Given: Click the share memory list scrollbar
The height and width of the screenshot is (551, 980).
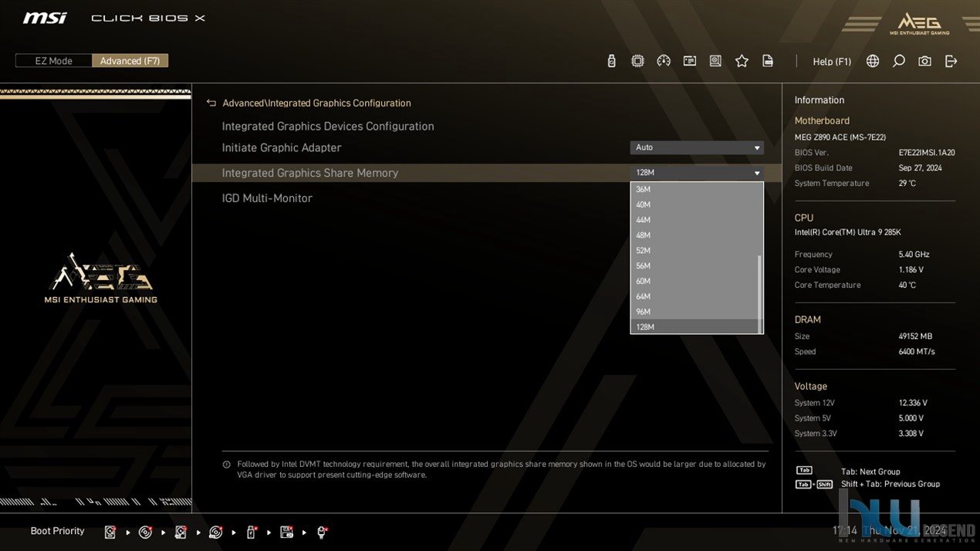Looking at the screenshot, I should coord(760,293).
